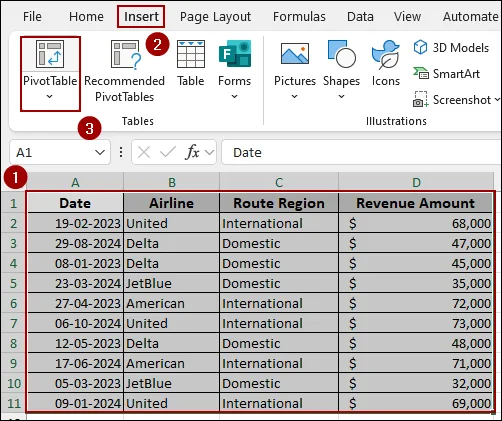
Task: Select JetBlue cell in row 5
Action: [172, 283]
